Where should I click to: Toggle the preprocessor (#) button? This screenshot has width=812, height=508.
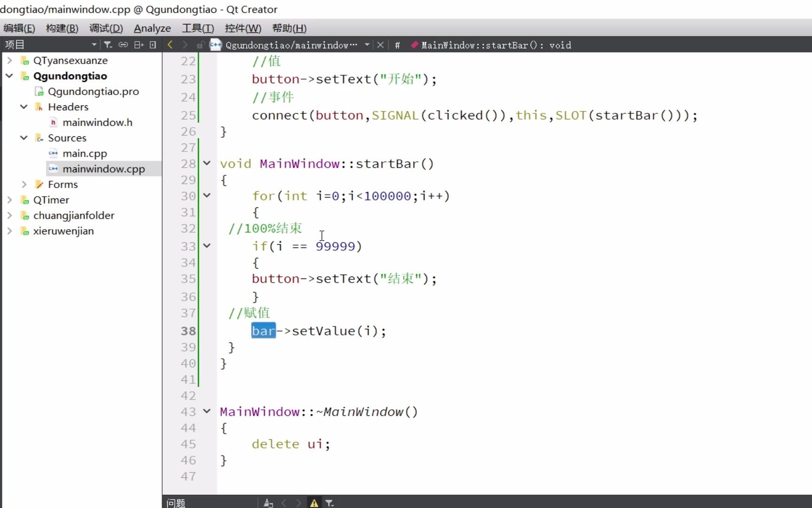[x=398, y=45]
